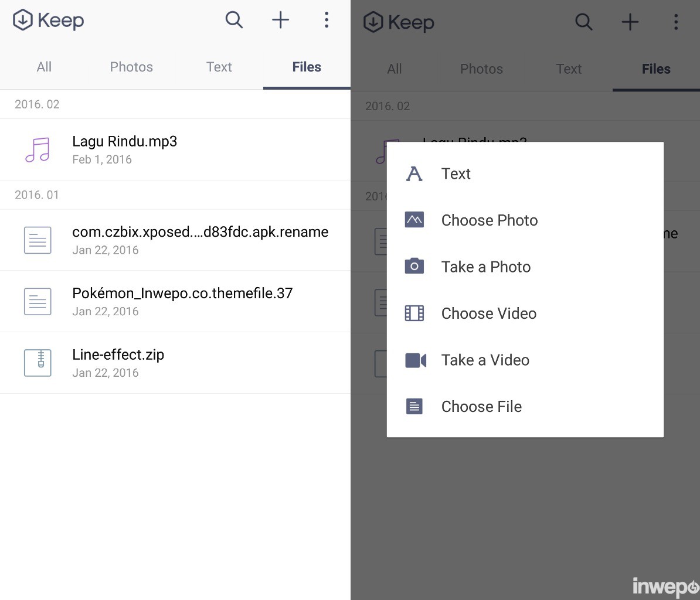Open com.czbix.xposed apk.rename file
The height and width of the screenshot is (600, 700).
200,232
